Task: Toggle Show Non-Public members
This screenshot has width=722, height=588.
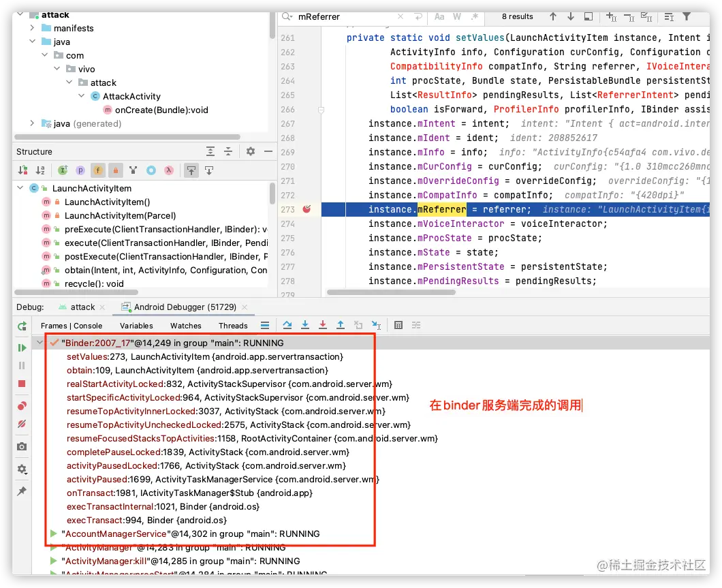Action: point(116,170)
